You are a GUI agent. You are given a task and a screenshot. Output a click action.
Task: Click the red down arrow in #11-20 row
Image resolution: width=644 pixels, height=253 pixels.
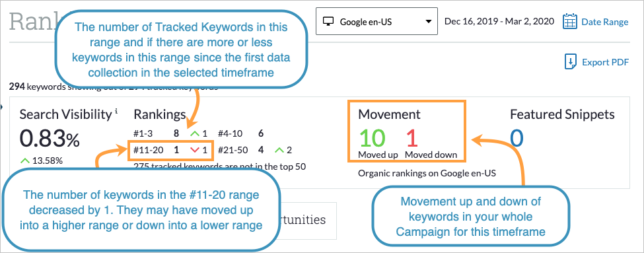(194, 151)
